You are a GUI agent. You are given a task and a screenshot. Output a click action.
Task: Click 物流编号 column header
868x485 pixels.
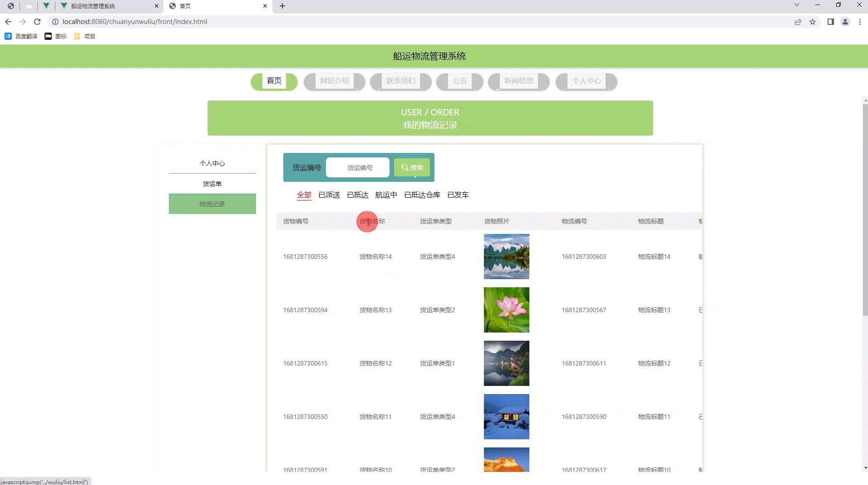pos(574,221)
